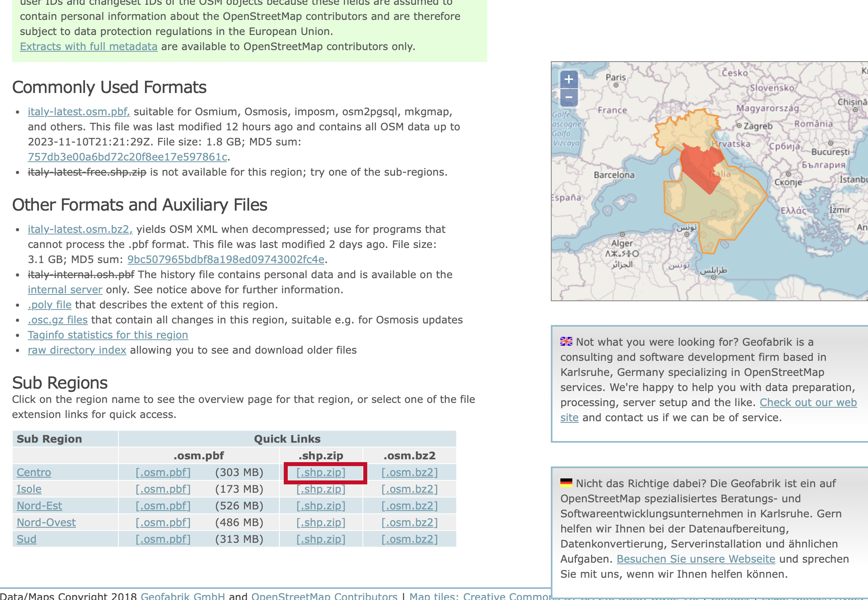Download Nord-Est .osm.bz2 file
This screenshot has width=868, height=600.
(409, 506)
